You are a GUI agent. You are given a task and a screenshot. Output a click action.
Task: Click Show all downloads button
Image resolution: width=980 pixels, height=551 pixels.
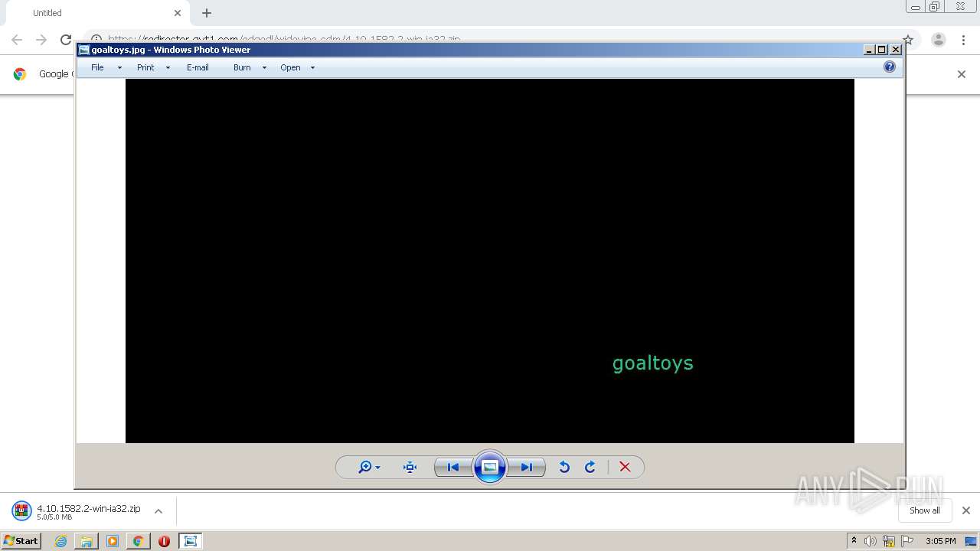[925, 510]
